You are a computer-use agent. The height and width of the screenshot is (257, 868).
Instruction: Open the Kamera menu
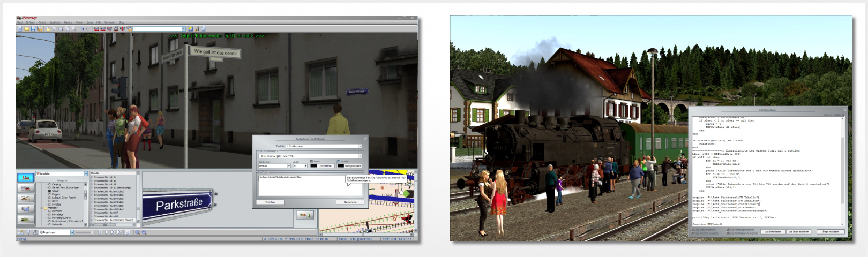click(68, 22)
